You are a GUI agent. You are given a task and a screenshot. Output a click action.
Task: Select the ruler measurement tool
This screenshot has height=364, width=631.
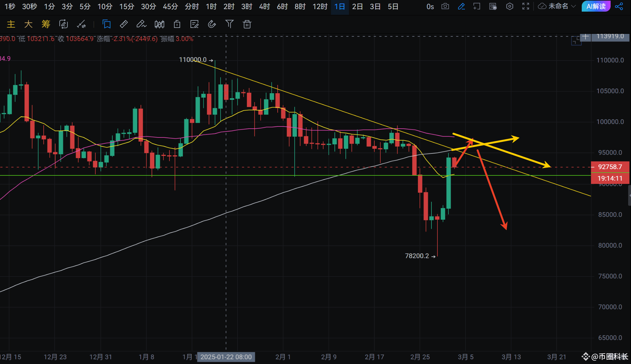click(x=124, y=24)
